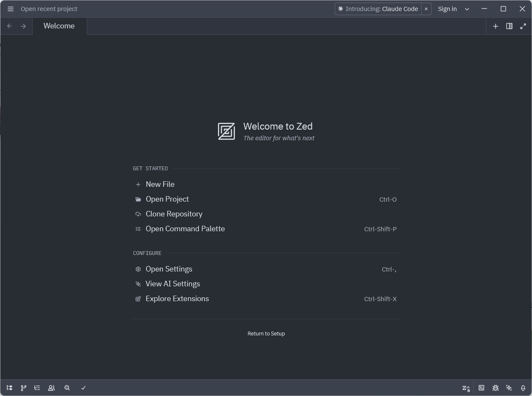Click Open Command Palette entry

185,229
